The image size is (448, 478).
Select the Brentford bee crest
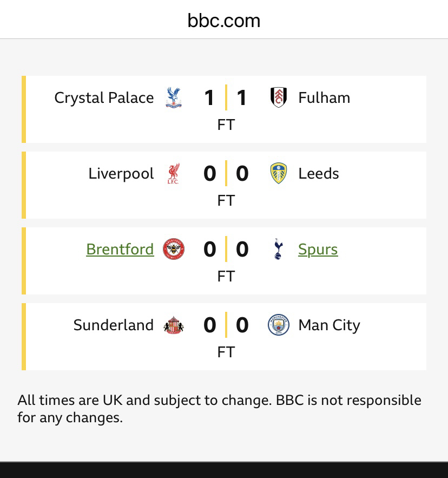click(174, 249)
